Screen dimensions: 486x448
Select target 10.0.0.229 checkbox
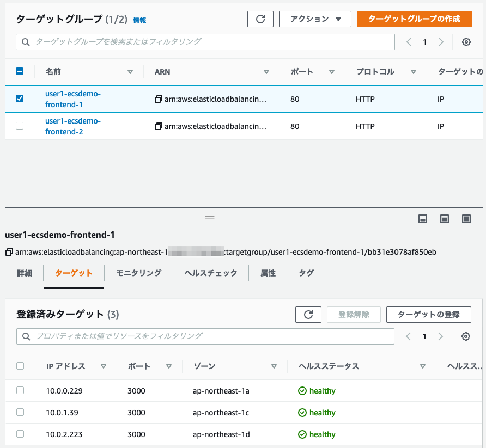(20, 390)
